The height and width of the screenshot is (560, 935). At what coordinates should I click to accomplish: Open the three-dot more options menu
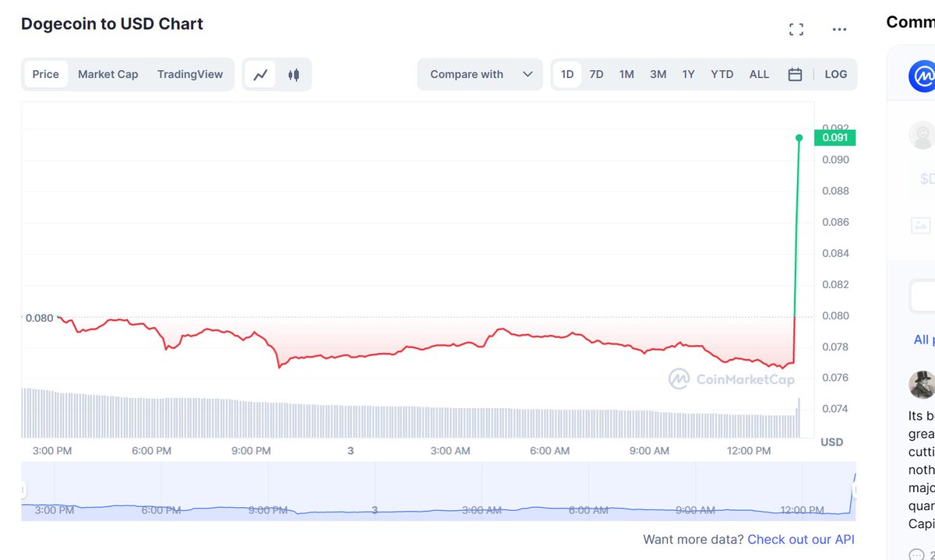point(839,30)
